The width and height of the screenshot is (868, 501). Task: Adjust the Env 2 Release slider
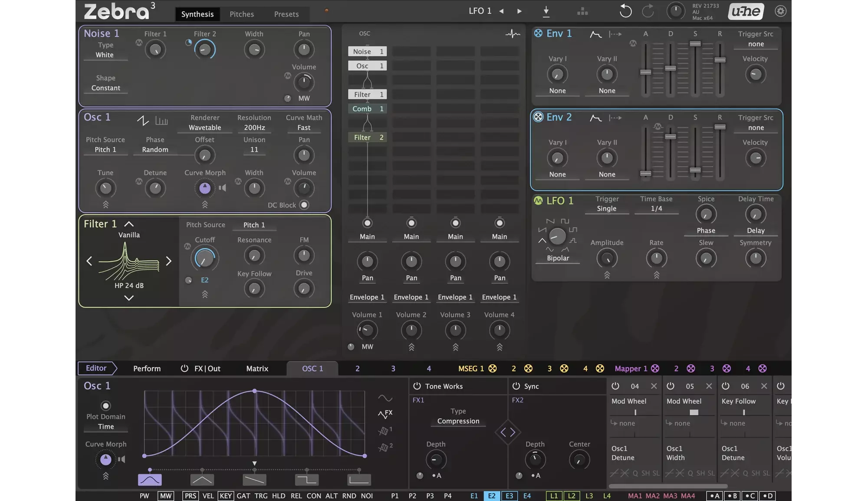tap(720, 127)
